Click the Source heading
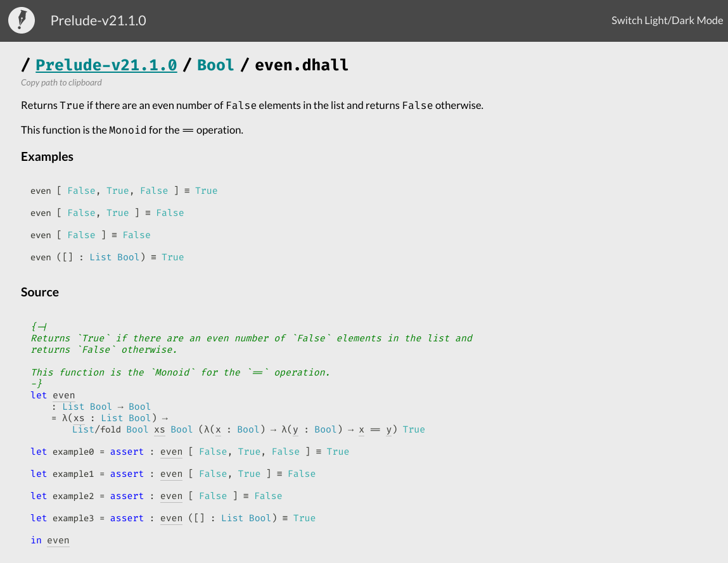 pos(40,293)
